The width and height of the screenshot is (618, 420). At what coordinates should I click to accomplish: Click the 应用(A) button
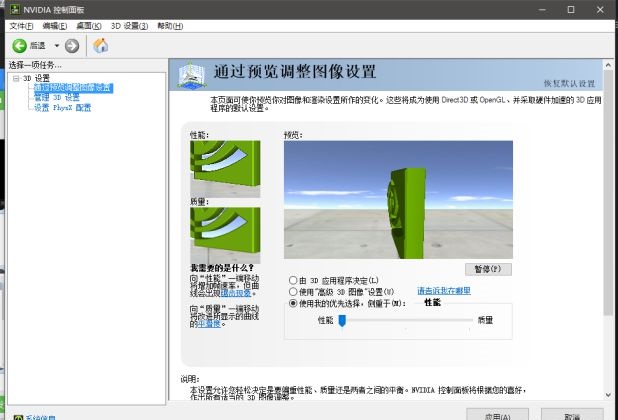(497, 415)
